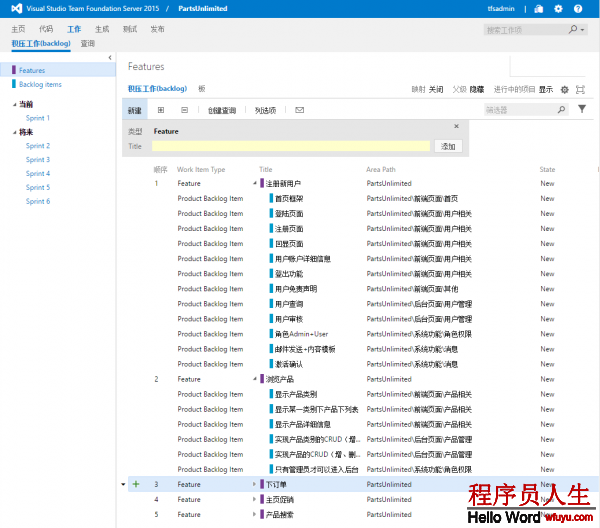Collapse the 当前 sprint group
The height and width of the screenshot is (528, 600).
tap(15, 104)
